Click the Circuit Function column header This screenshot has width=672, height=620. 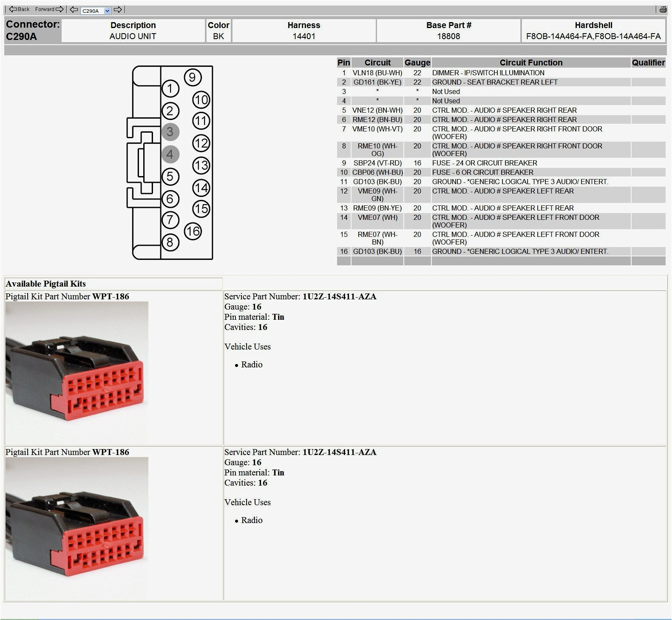pyautogui.click(x=530, y=63)
